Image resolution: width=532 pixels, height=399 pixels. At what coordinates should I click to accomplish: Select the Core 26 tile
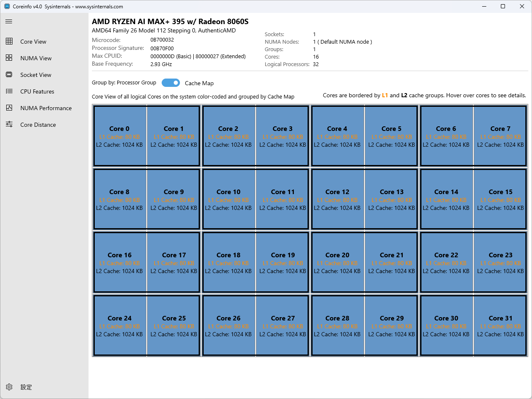(229, 325)
